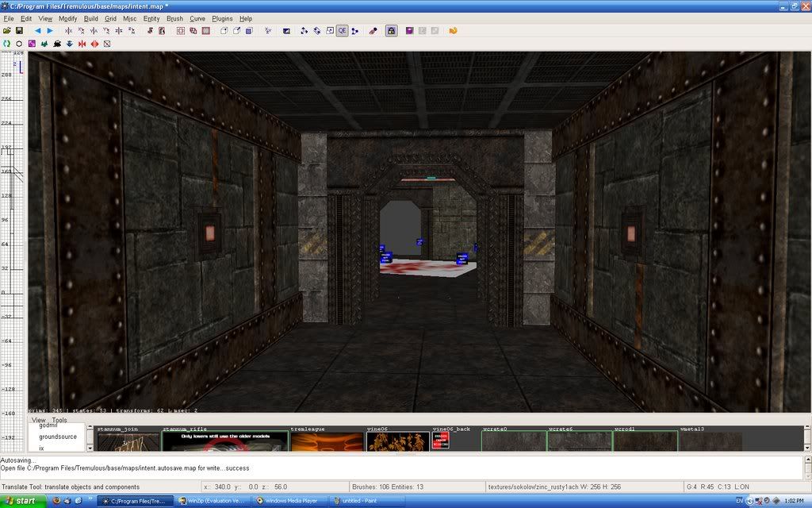Pick the tremleague texture thumbnail
The width and height of the screenshot is (812, 508).
click(x=327, y=441)
